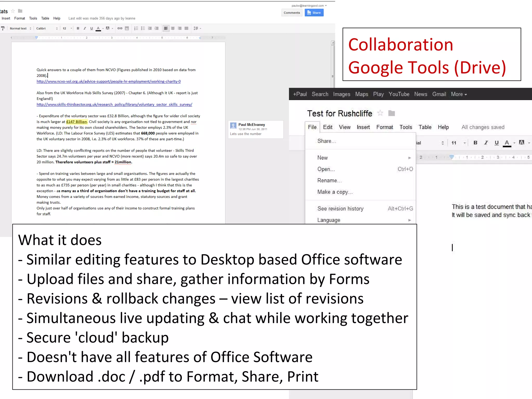
Task: Click the numbered list icon
Action: pos(136,28)
